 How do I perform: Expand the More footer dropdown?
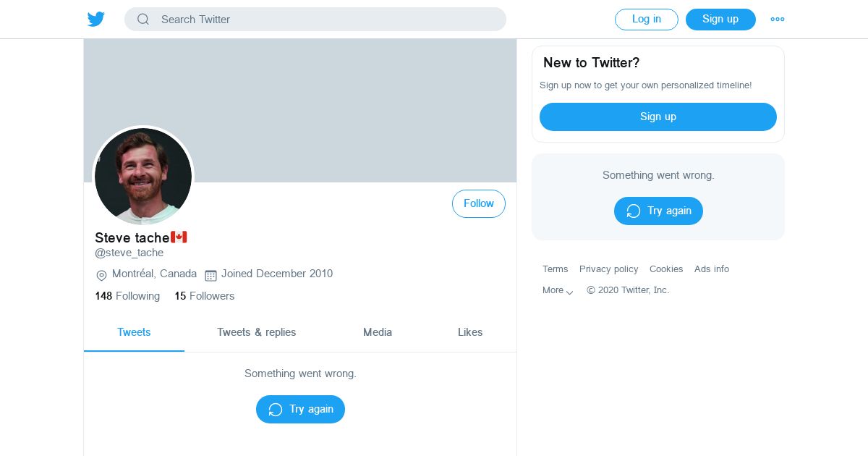tap(558, 290)
